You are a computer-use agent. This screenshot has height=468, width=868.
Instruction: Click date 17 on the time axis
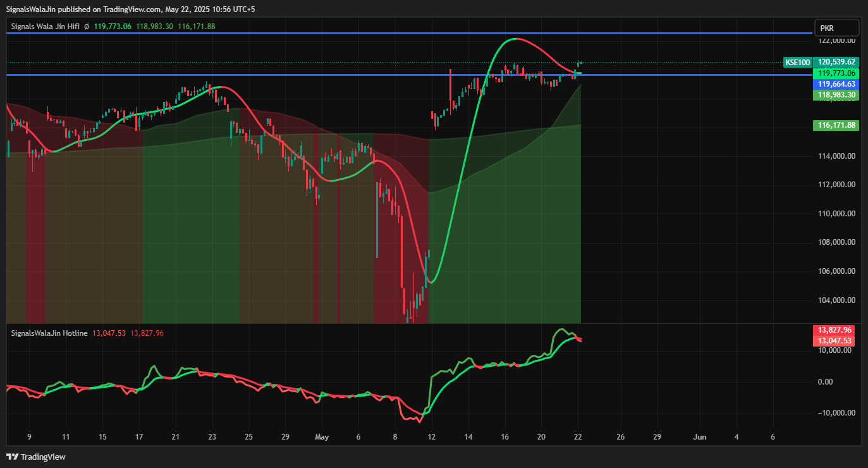(x=139, y=437)
